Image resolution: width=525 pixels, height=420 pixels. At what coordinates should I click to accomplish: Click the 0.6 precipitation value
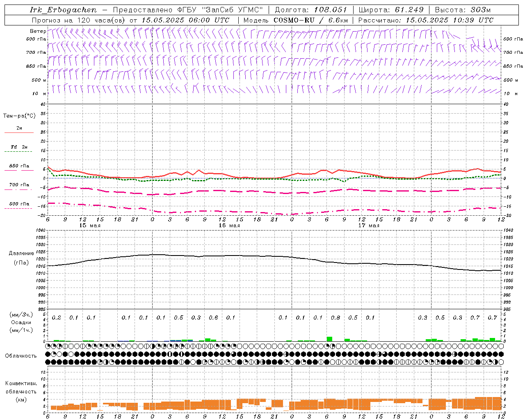point(213,318)
